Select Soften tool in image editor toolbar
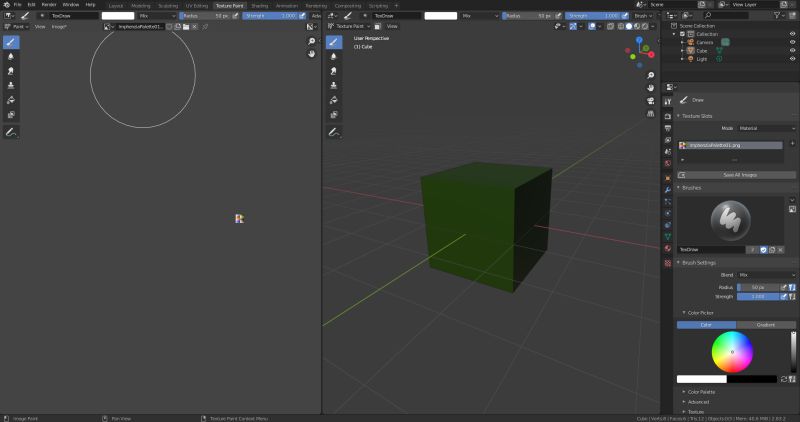800x422 pixels. [11, 57]
